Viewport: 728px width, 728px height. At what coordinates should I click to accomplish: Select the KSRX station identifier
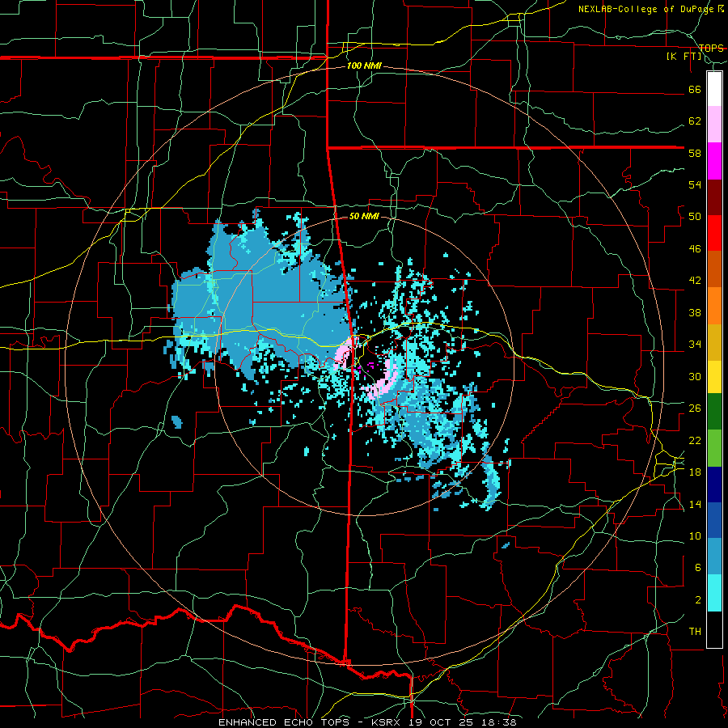pyautogui.click(x=388, y=722)
